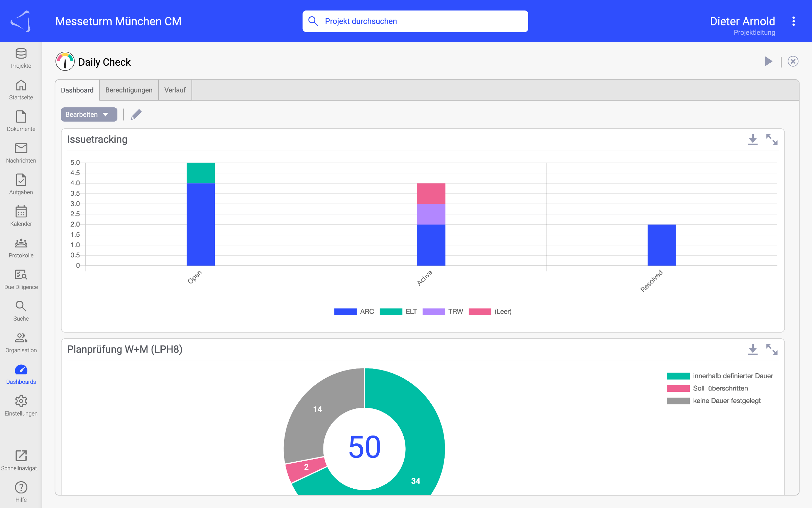Toggle innerhalb definierter Dauer legend entry
Screen dimensions: 812x508
point(720,376)
